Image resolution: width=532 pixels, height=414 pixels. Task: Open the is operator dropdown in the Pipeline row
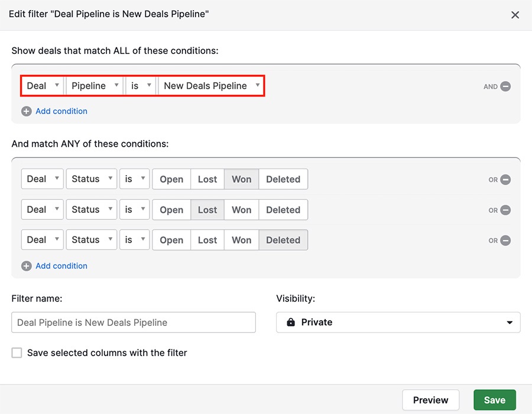point(140,85)
